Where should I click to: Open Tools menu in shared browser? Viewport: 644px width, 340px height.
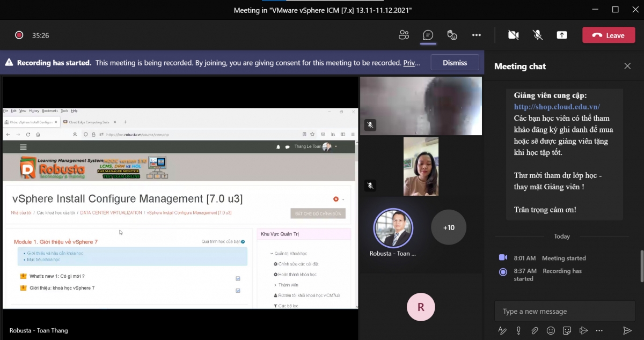click(64, 111)
